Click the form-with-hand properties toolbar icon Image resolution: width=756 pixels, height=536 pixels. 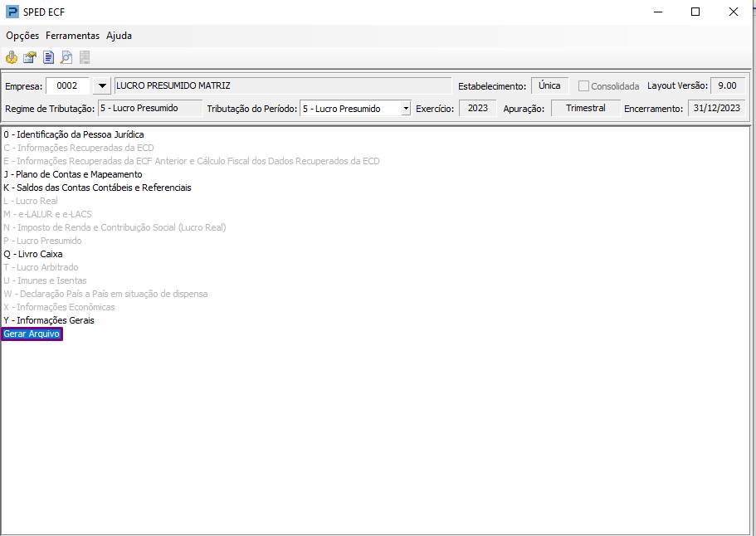[30, 58]
